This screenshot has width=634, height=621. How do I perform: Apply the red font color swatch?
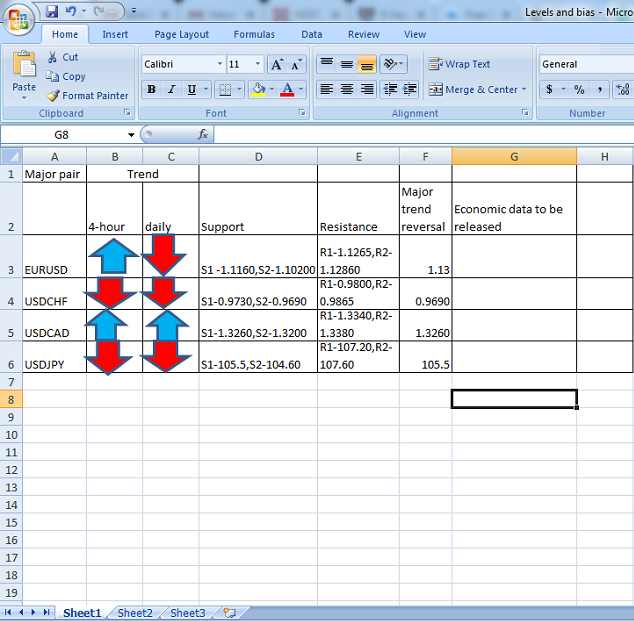287,89
